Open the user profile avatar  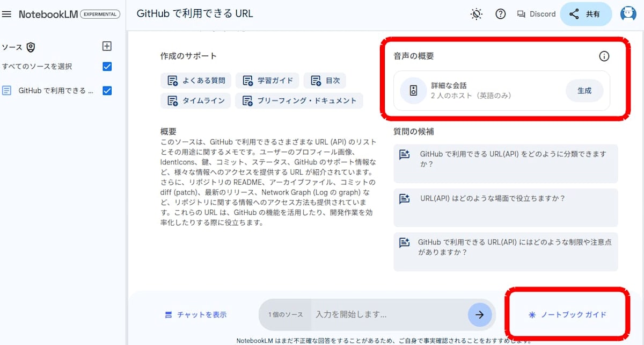[x=628, y=14]
